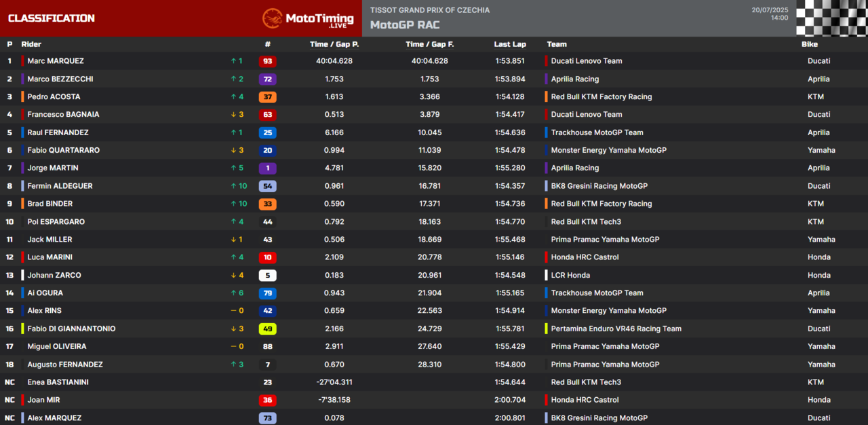The image size is (868, 425).
Task: Click the up arrow gain for Marc Marquez
Action: [236, 61]
